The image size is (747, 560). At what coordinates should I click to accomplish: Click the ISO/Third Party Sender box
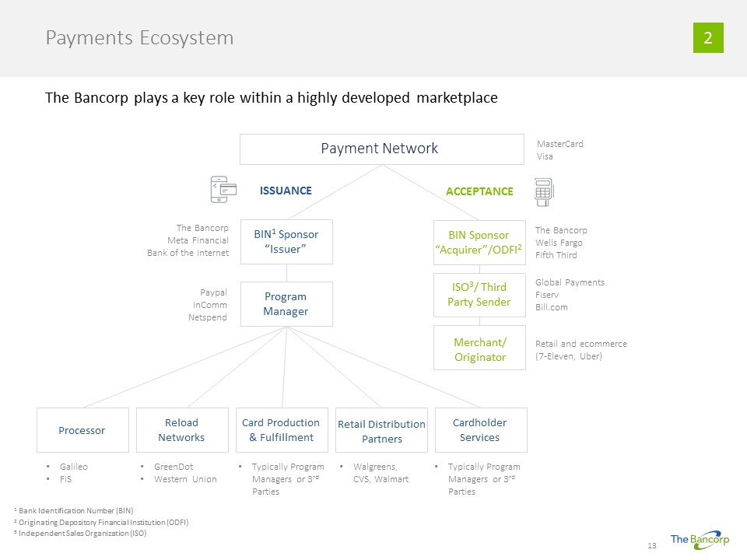coord(479,295)
